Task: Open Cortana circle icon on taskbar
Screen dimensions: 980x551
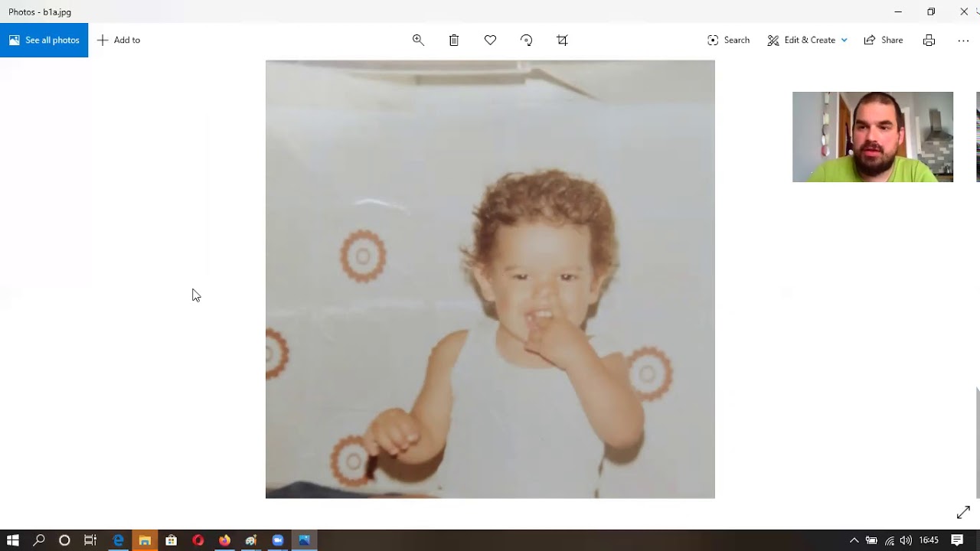Action: point(64,540)
